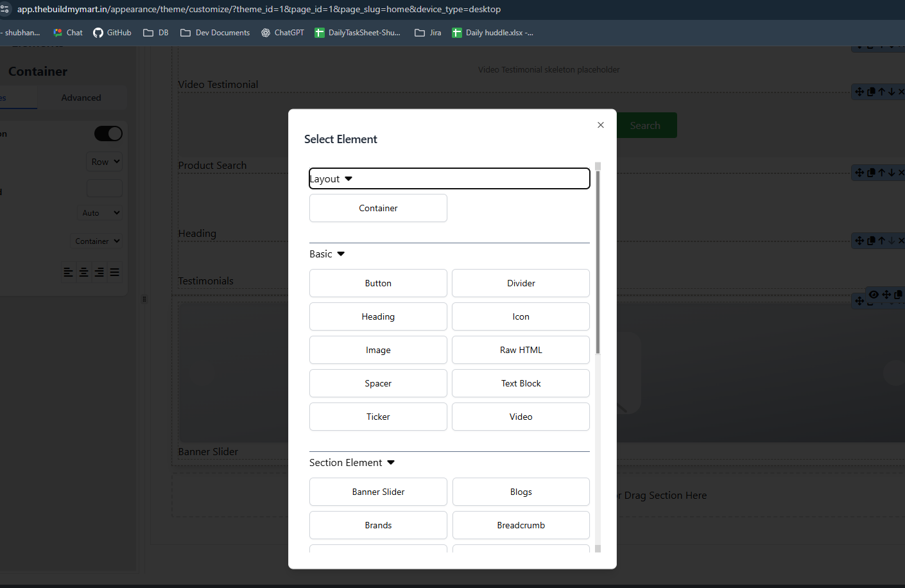Click the browser address bar URL
This screenshot has width=905, height=588.
(x=259, y=9)
